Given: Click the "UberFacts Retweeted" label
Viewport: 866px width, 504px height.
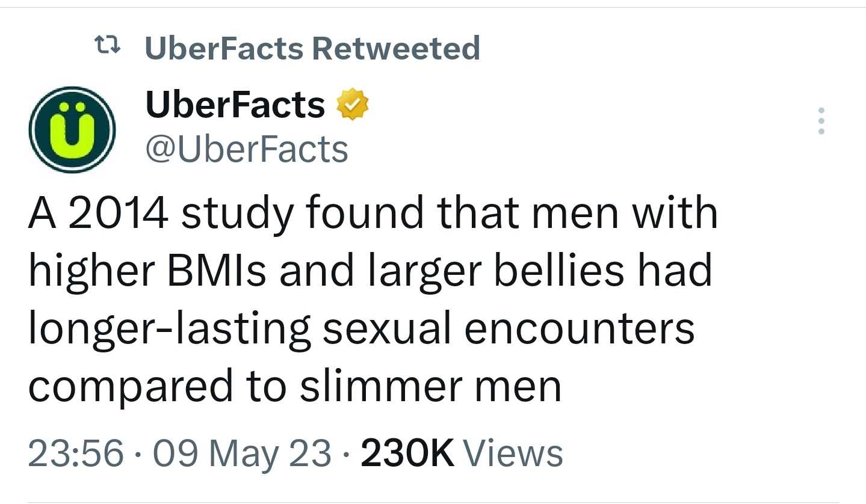Looking at the screenshot, I should [x=312, y=48].
